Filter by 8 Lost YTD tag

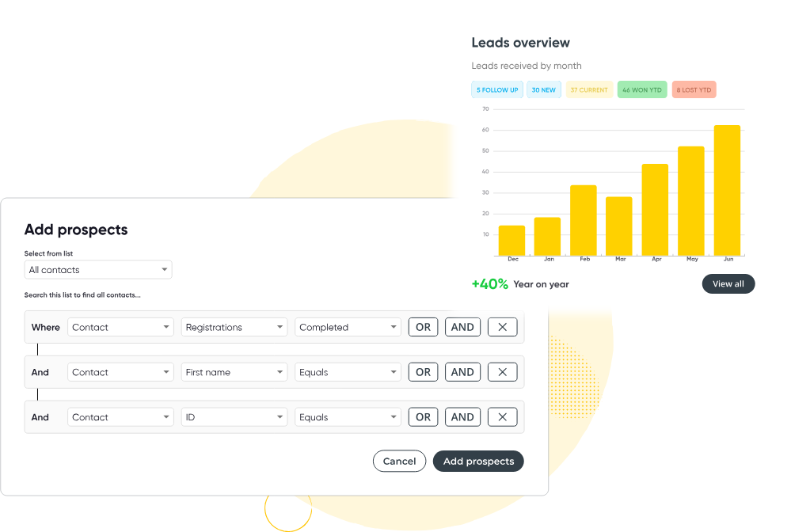[694, 90]
